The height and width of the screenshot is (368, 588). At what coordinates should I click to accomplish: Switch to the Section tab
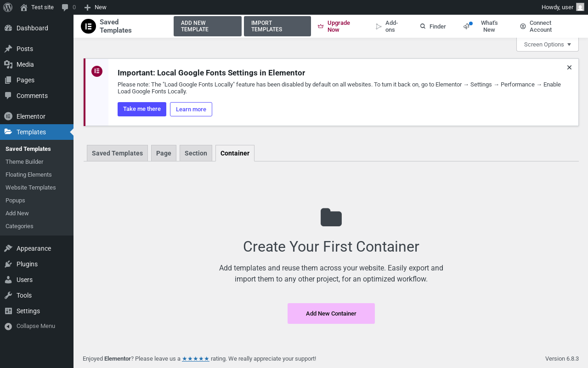point(196,153)
